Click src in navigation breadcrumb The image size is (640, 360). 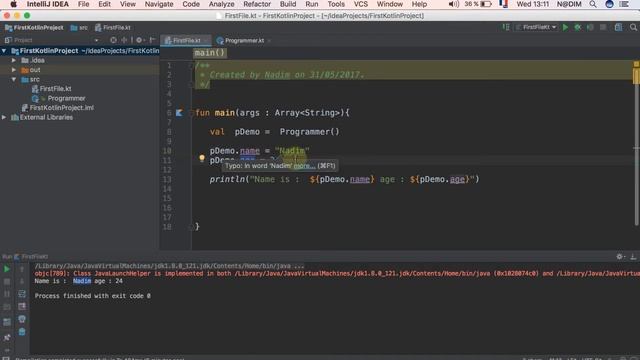click(79, 27)
